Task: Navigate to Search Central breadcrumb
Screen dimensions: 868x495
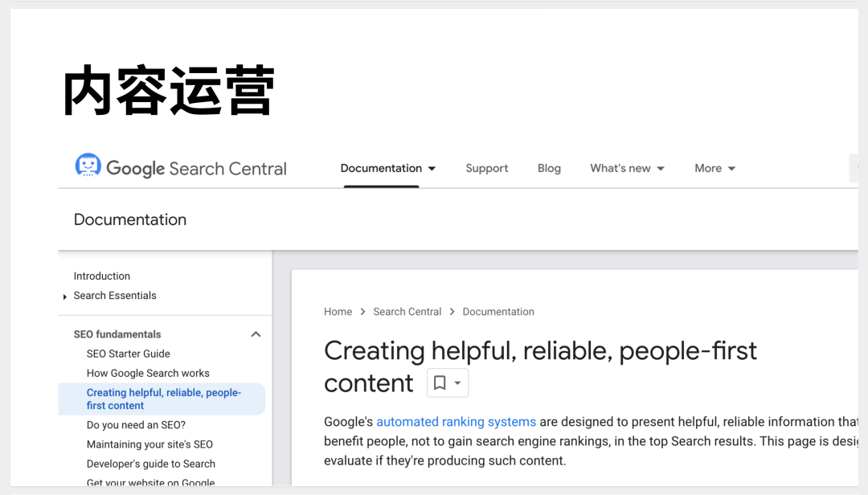Action: tap(407, 312)
